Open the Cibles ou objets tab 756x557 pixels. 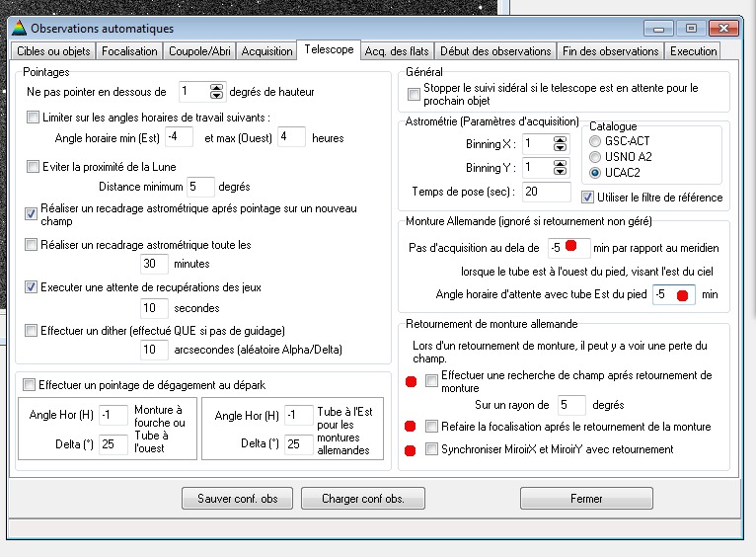tap(53, 51)
